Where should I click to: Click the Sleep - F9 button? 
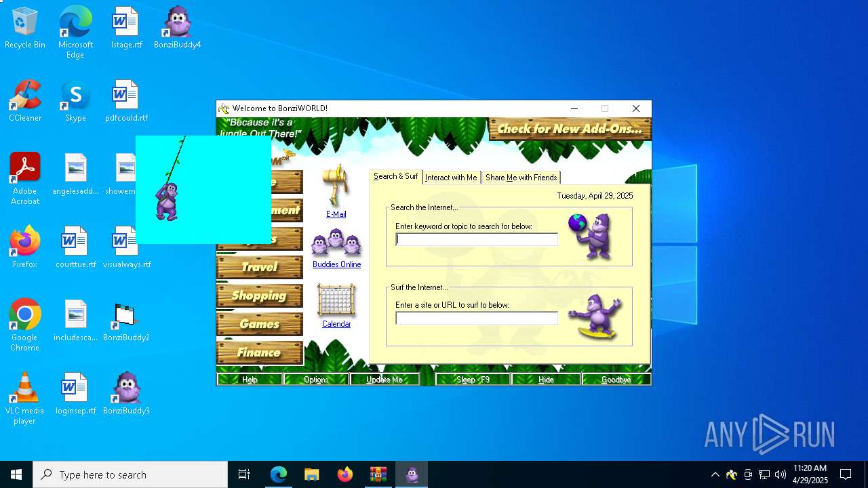pos(473,380)
